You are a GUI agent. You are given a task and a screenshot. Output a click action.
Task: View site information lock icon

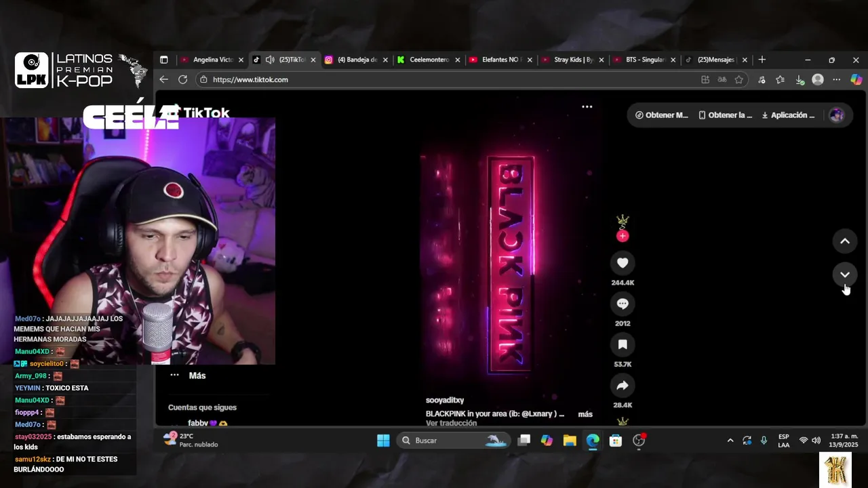203,79
